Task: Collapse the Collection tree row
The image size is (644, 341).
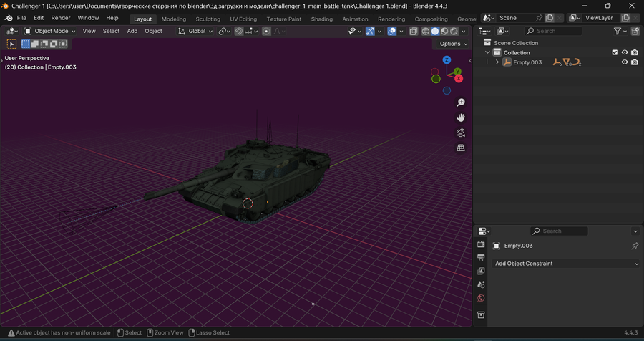Action: [x=487, y=52]
